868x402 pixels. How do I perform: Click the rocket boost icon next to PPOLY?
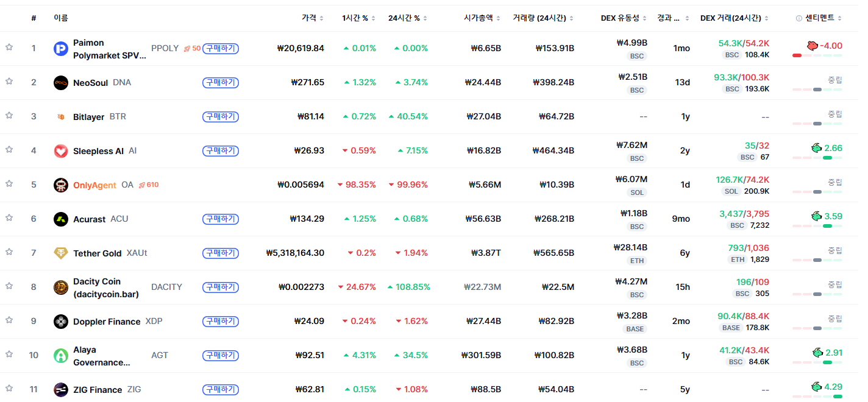point(187,48)
